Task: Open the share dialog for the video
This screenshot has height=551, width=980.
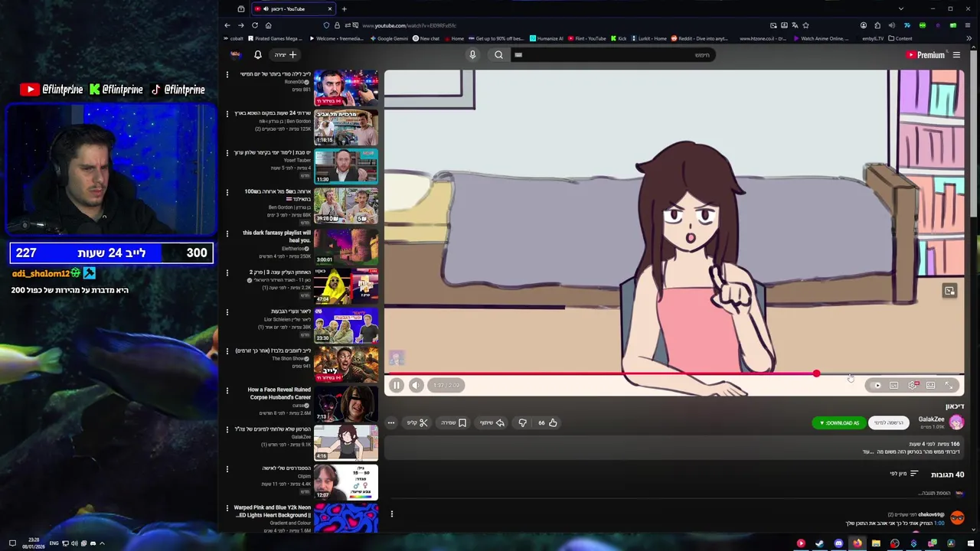Action: pyautogui.click(x=492, y=422)
